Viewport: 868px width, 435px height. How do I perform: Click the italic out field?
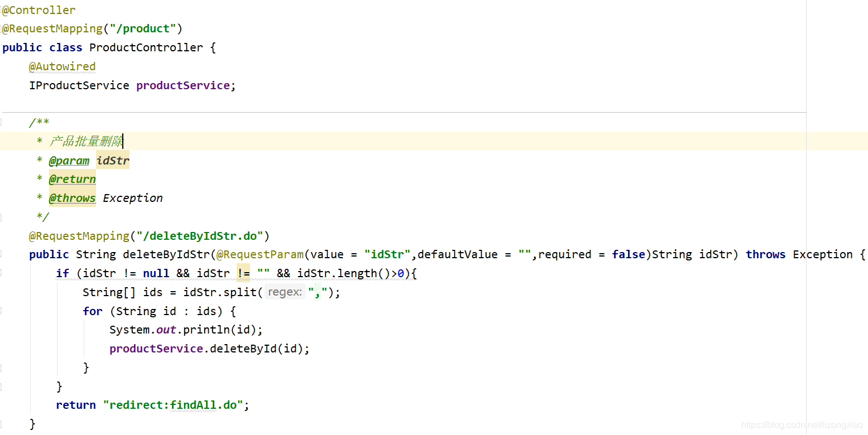click(x=166, y=330)
